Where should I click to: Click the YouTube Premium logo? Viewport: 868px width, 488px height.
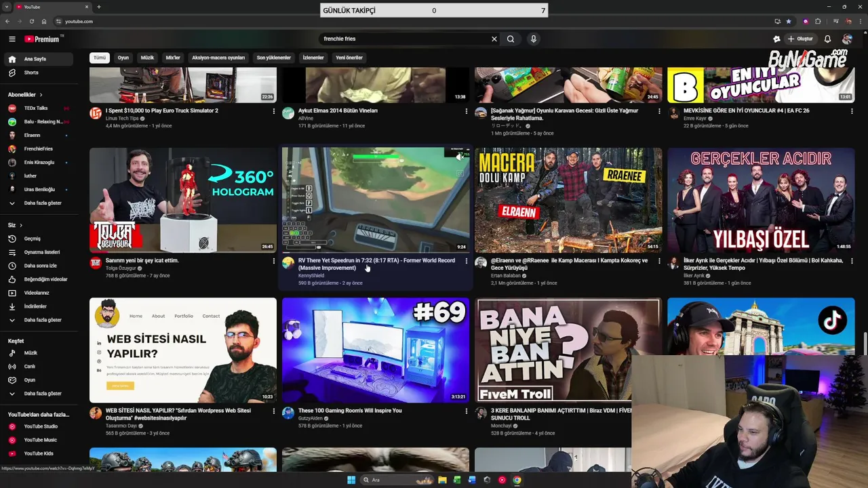[42, 39]
